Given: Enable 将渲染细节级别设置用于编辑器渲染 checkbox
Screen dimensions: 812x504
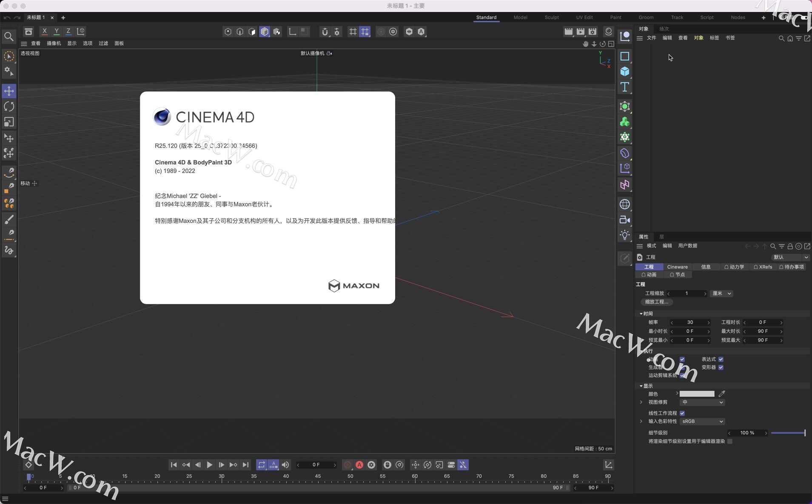Looking at the screenshot, I should 730,441.
